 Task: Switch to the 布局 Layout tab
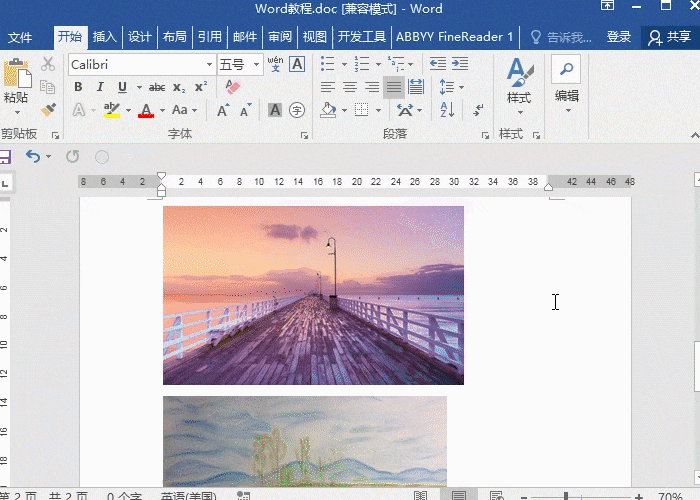pyautogui.click(x=175, y=37)
